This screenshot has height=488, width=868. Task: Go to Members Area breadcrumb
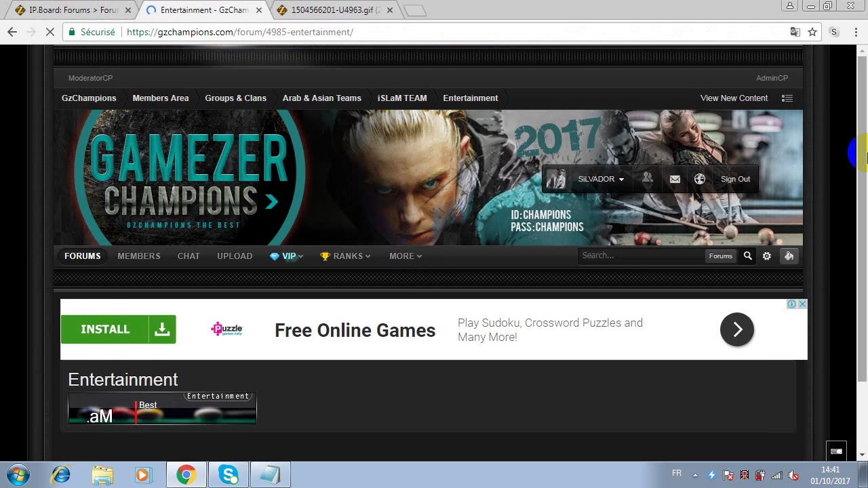161,98
